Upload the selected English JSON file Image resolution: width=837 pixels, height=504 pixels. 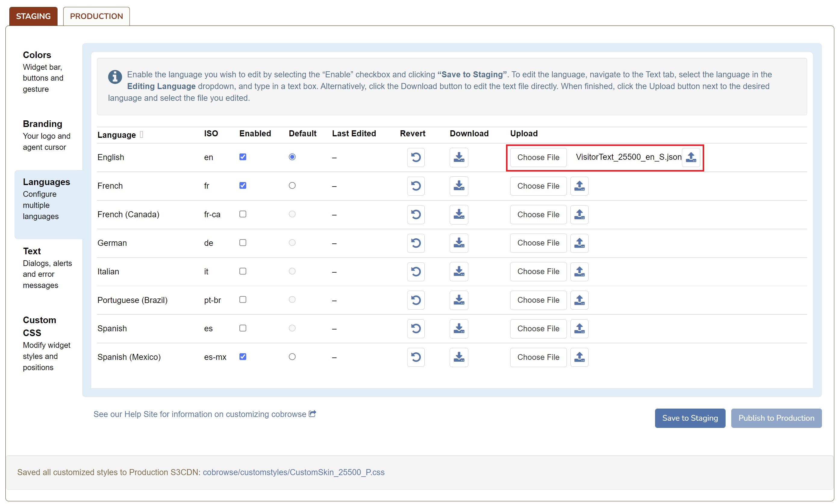coord(691,157)
